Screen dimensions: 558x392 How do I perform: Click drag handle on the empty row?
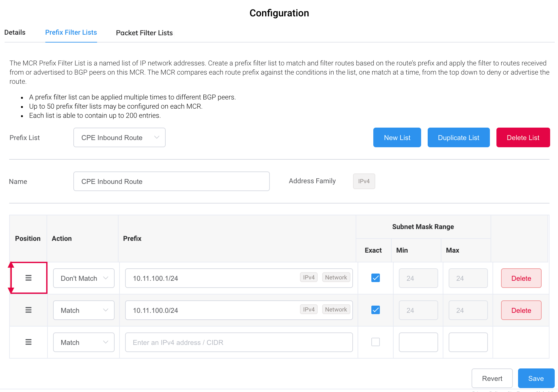pyautogui.click(x=28, y=342)
